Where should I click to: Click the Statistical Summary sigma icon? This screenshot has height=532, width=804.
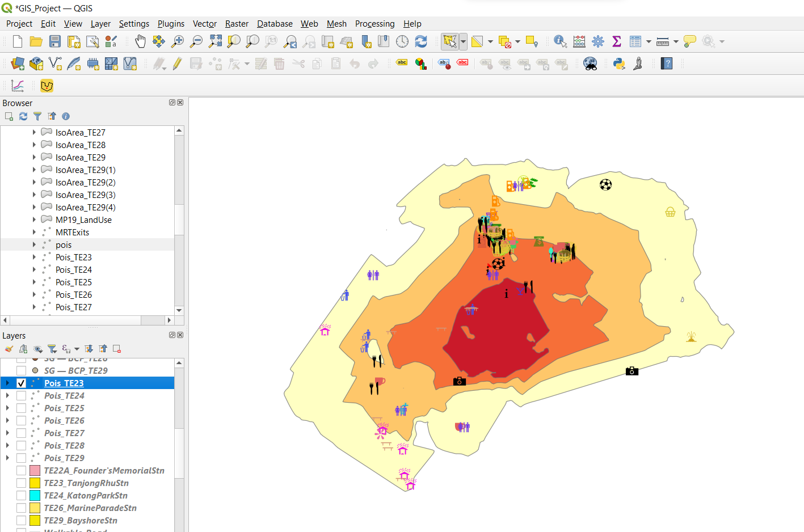617,41
